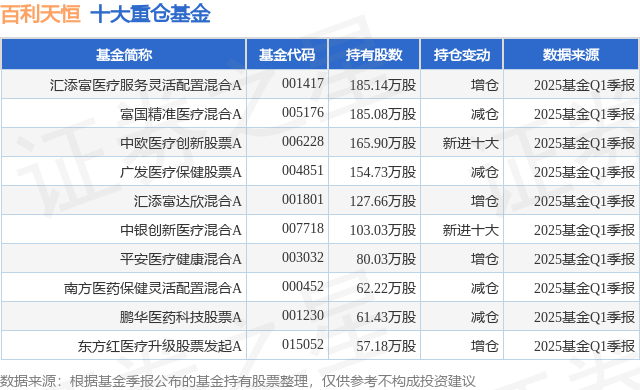Click the 185.08万股 holdings cell
The height and width of the screenshot is (390, 640).
click(x=383, y=114)
